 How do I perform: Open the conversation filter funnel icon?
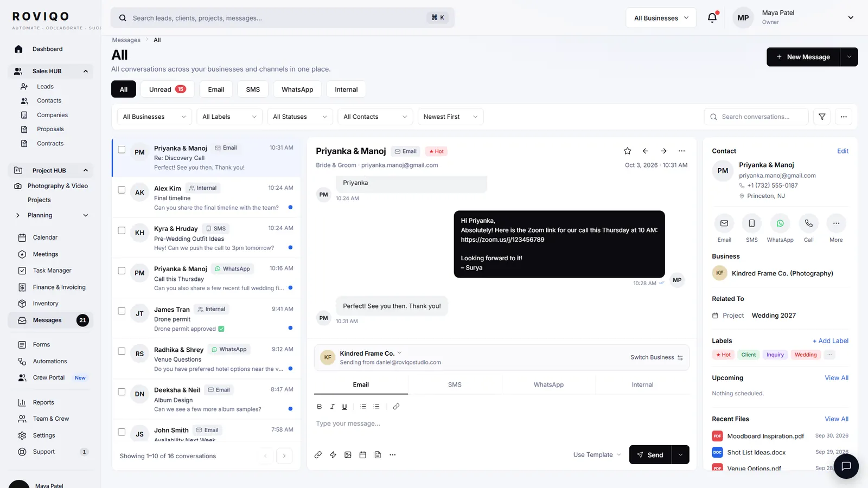point(822,117)
